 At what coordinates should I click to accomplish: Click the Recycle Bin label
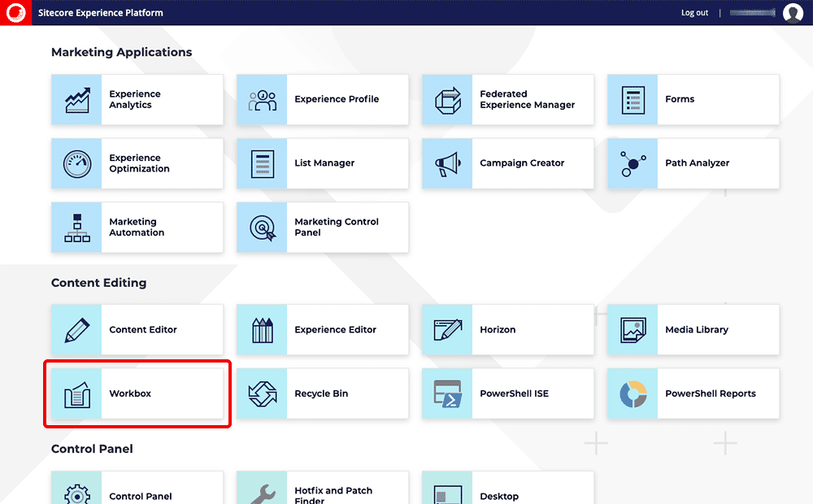[321, 393]
